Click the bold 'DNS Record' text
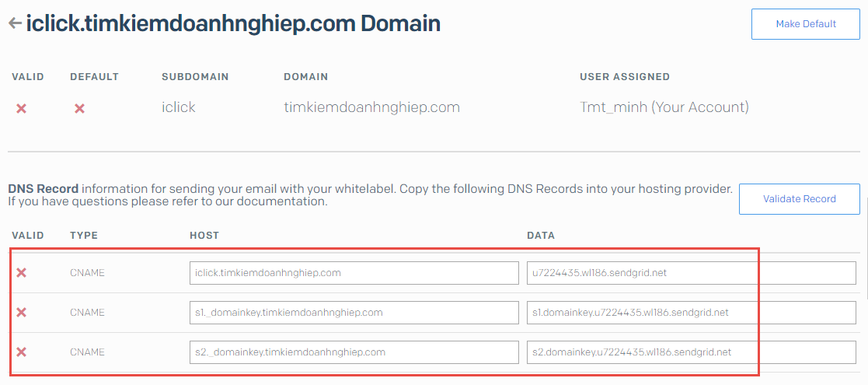Screen dimensions: 868x385 44,188
